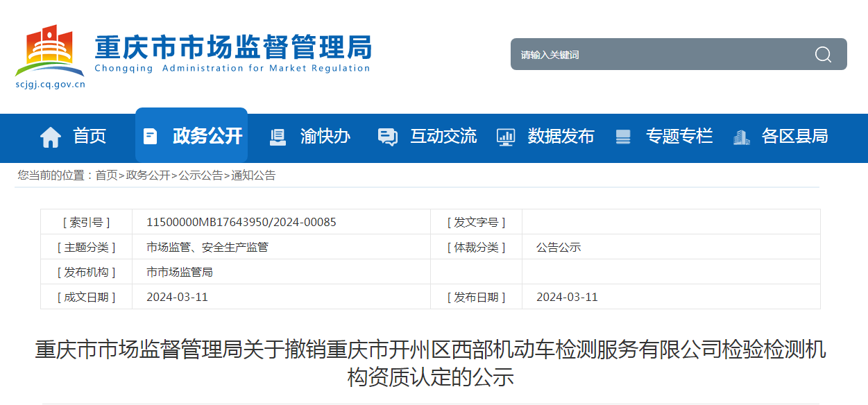868x405 pixels.
Task: Click the 政务公开 document icon
Action: coord(150,136)
